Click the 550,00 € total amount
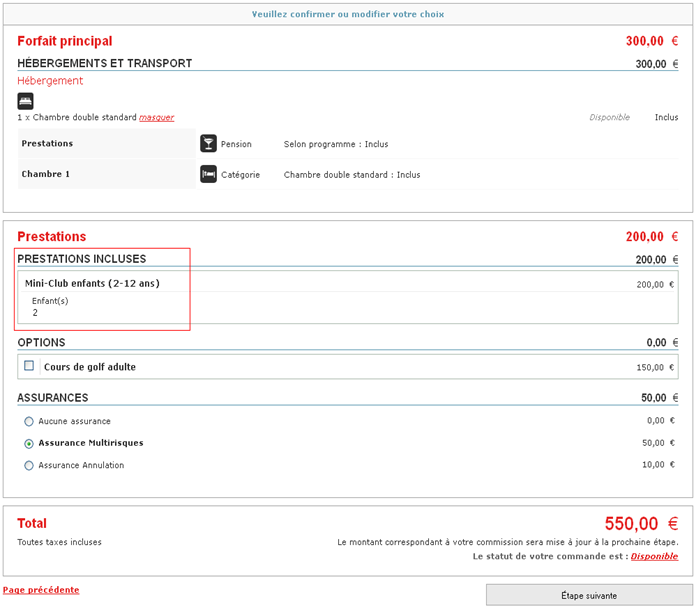Image resolution: width=696 pixels, height=610 pixels. click(641, 524)
